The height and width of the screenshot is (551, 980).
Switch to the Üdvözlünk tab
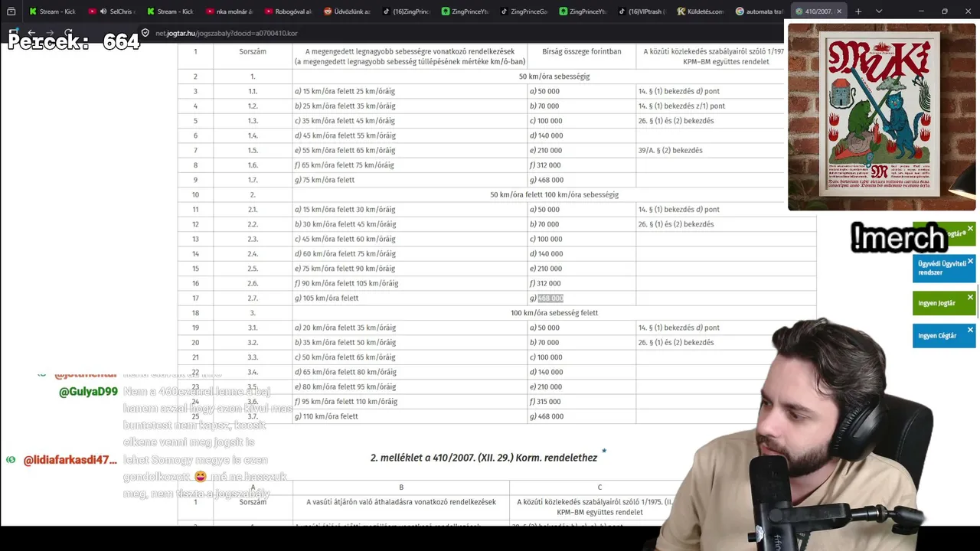347,11
